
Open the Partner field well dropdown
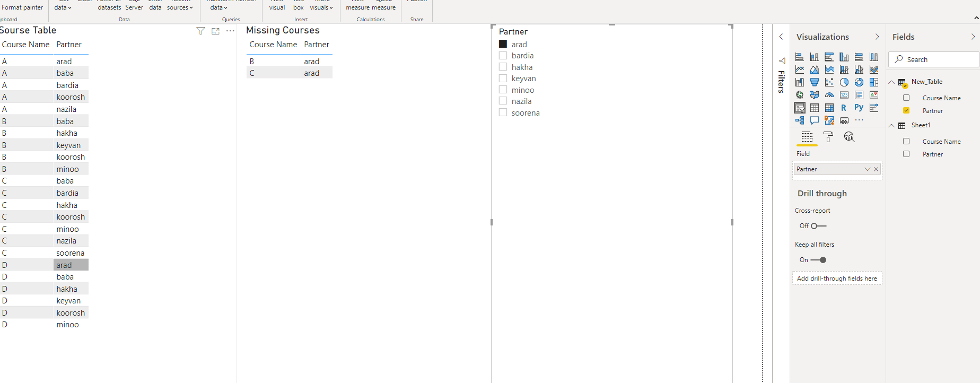click(x=868, y=169)
